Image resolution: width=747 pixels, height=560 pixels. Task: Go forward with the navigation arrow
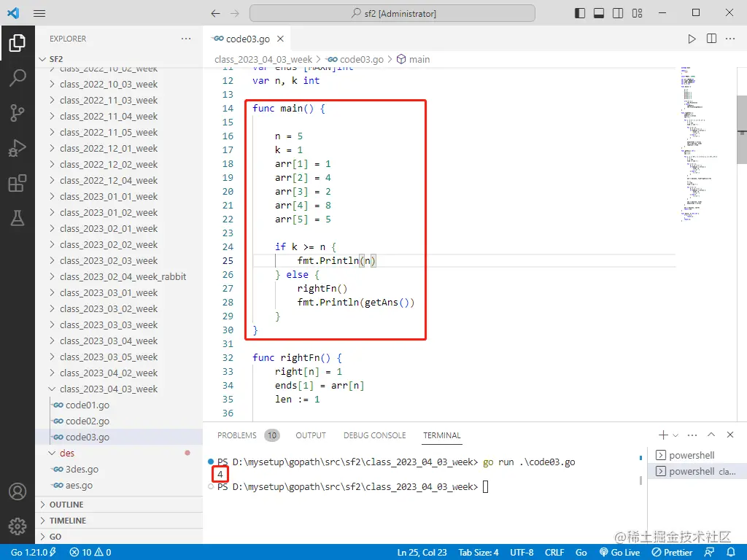point(235,13)
